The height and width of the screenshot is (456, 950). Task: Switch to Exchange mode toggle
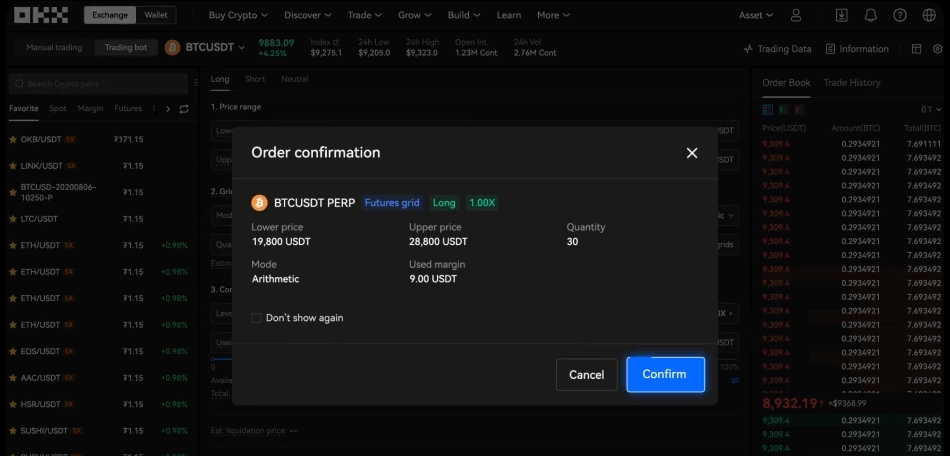click(x=110, y=15)
